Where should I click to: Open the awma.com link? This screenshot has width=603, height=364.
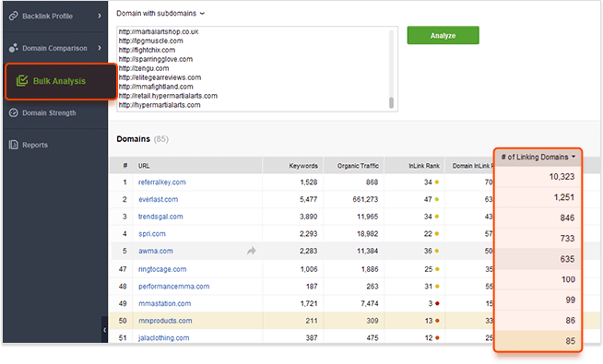coord(156,251)
